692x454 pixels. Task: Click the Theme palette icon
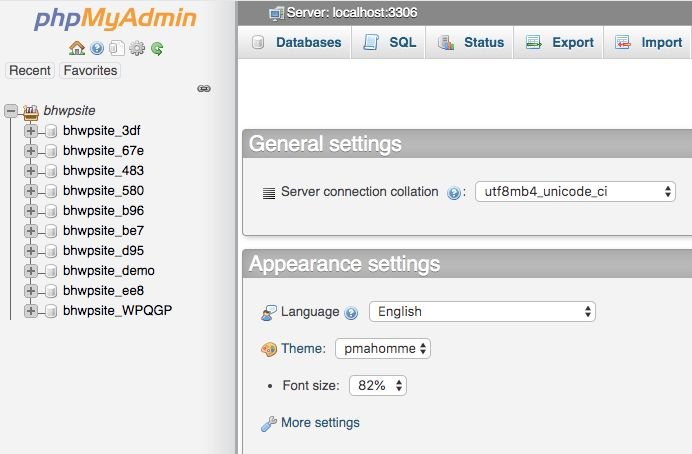click(x=269, y=349)
